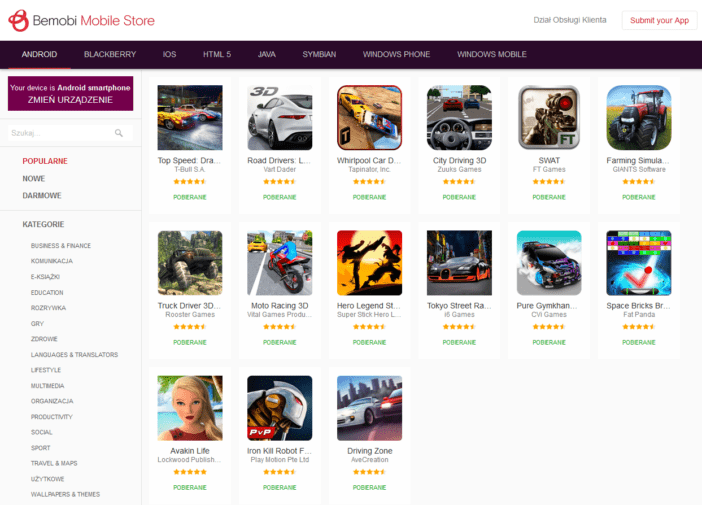
Task: Open the Avakin Life app icon
Action: [190, 408]
